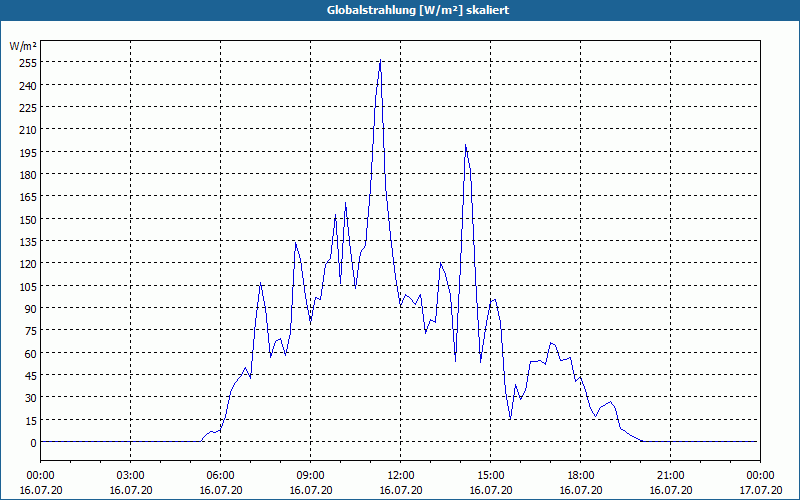Click the 45 value on the y-axis

pos(32,376)
